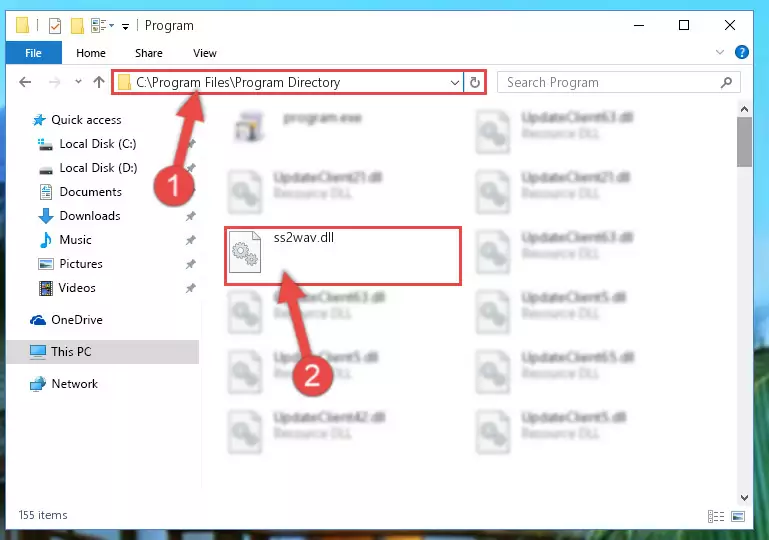769x540 pixels.
Task: Open the Share ribbon tab
Action: pos(149,53)
